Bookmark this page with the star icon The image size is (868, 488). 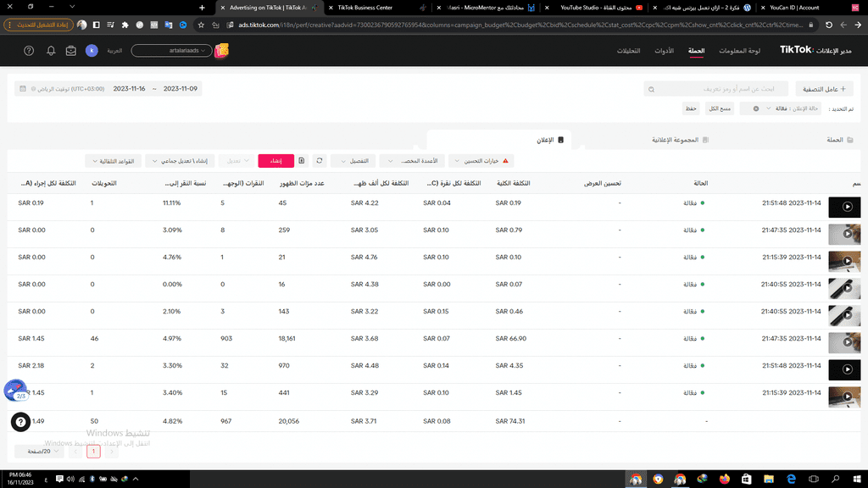pos(201,25)
